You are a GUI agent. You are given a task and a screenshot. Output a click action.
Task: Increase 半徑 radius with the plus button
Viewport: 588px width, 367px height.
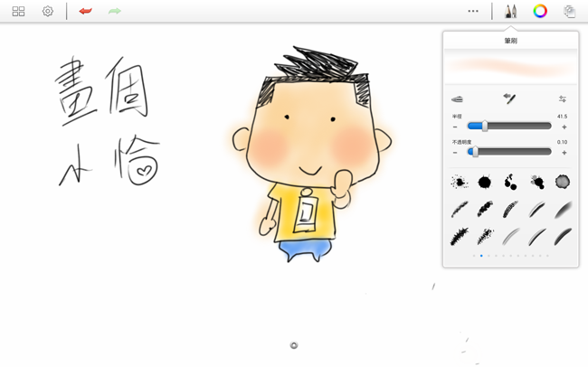(x=564, y=127)
